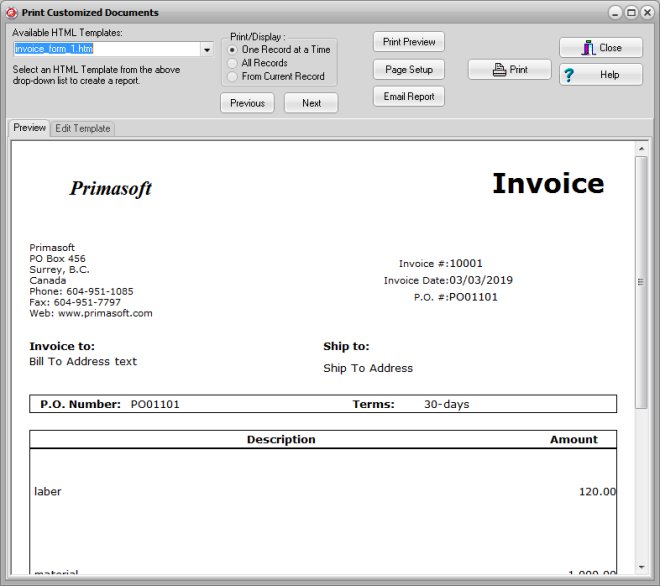Switch to the Preview tab

(29, 128)
